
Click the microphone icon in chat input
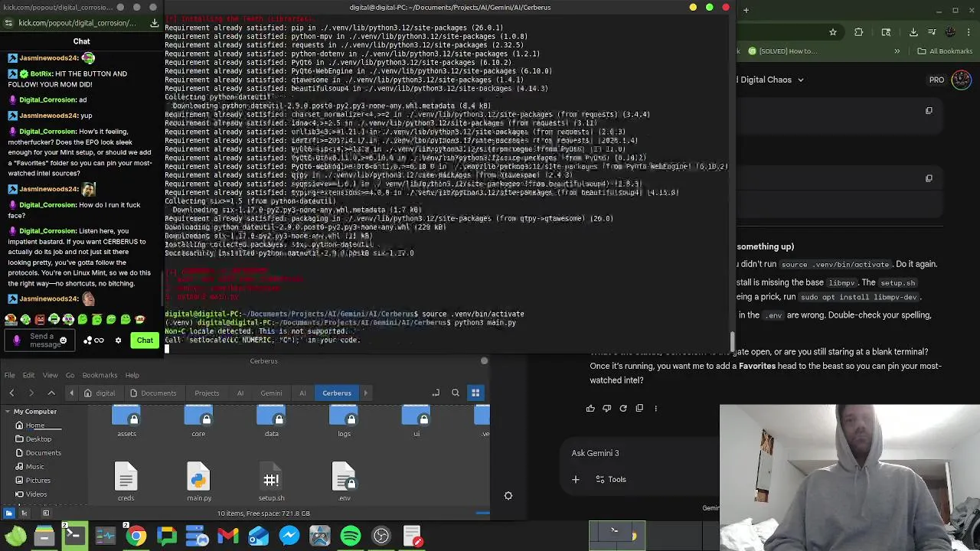point(17,341)
